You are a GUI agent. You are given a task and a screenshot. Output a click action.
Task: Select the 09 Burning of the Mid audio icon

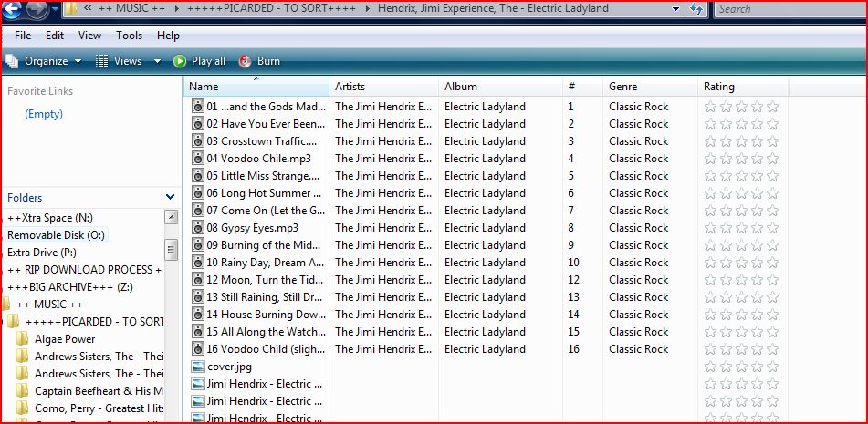[x=198, y=245]
